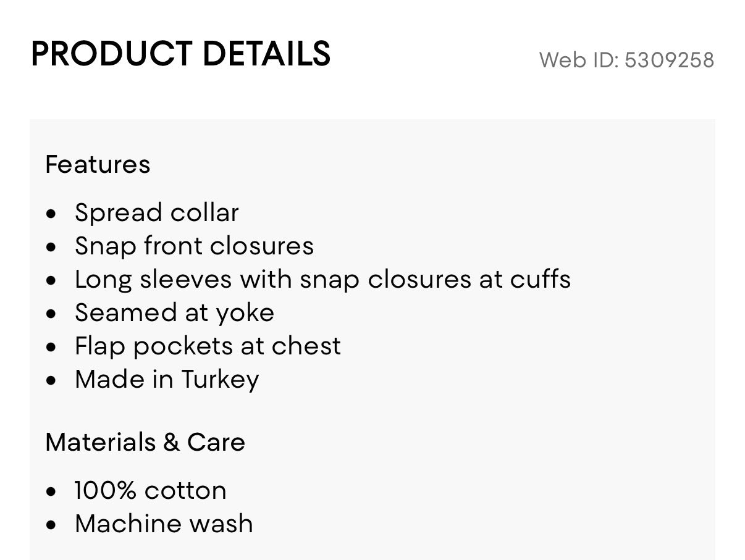
Task: Select the 100% cotton item
Action: (151, 491)
